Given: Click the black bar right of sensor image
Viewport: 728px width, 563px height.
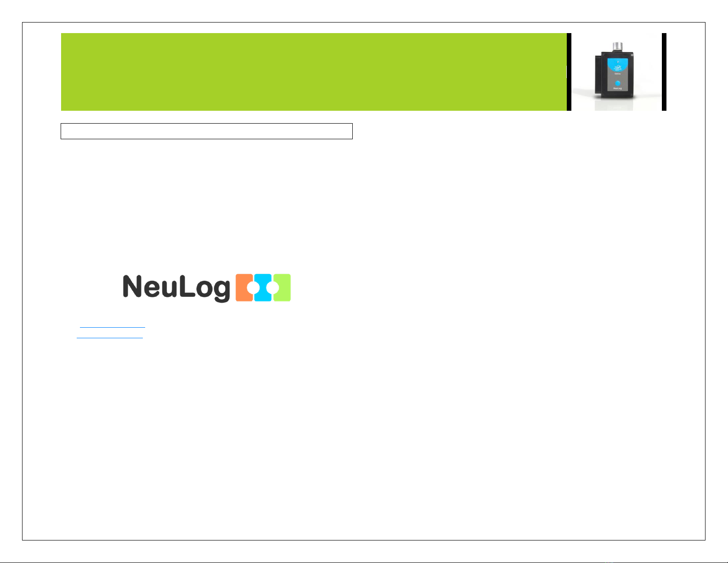Looking at the screenshot, I should coord(664,72).
